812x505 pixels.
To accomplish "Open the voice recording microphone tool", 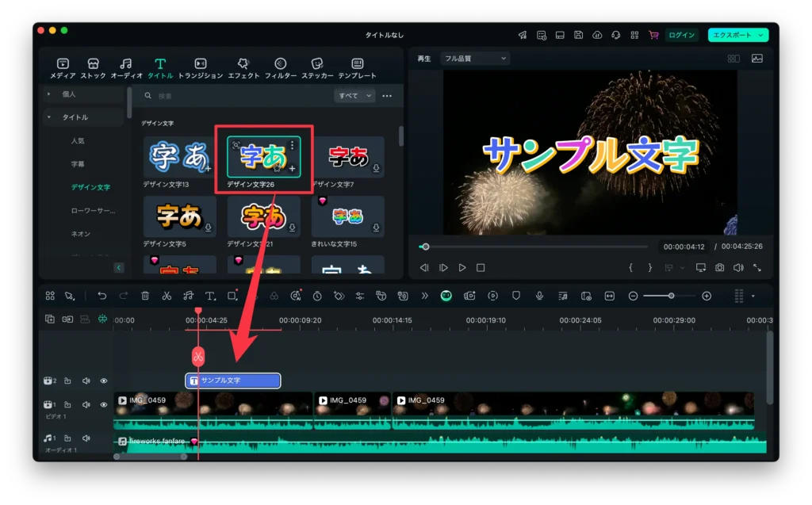I will click(x=538, y=295).
